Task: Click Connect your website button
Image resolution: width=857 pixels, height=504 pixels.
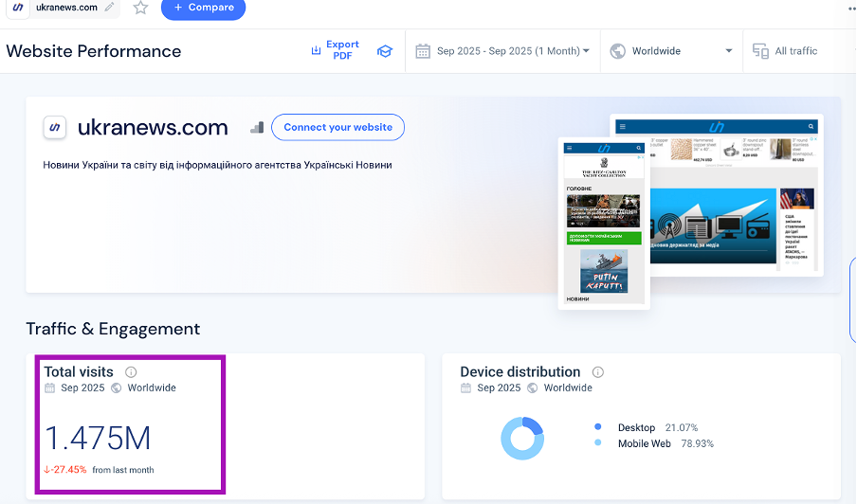Action: (337, 128)
